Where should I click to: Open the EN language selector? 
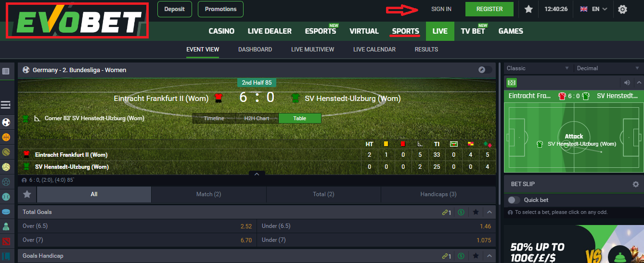click(x=594, y=9)
